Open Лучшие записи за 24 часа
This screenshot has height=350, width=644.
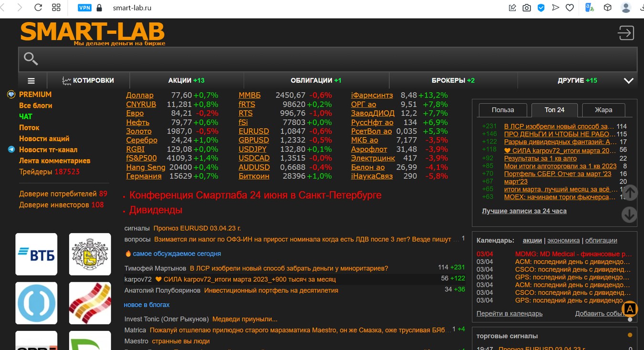(524, 211)
